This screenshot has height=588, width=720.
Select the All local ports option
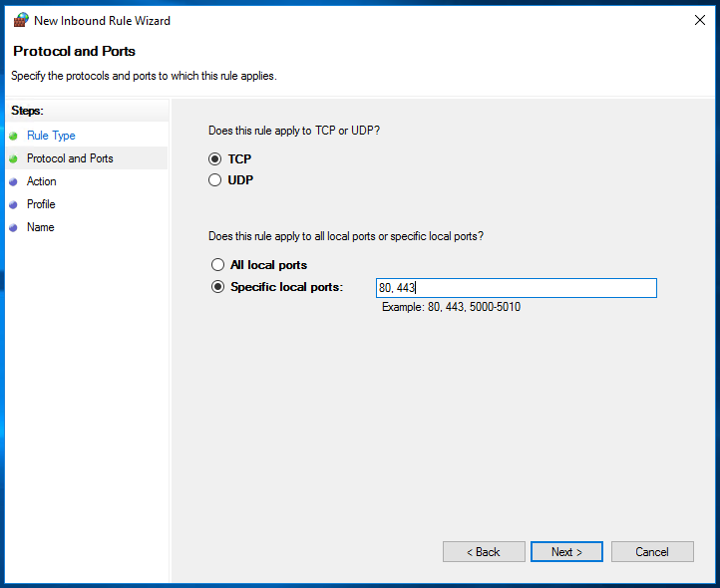coord(217,265)
